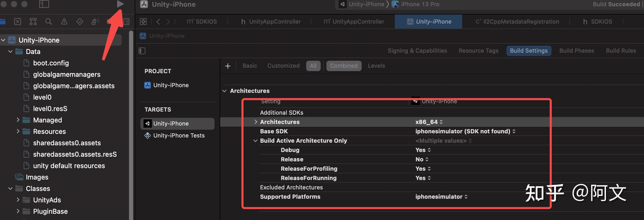Open the test navigator diamond icon

[80, 22]
